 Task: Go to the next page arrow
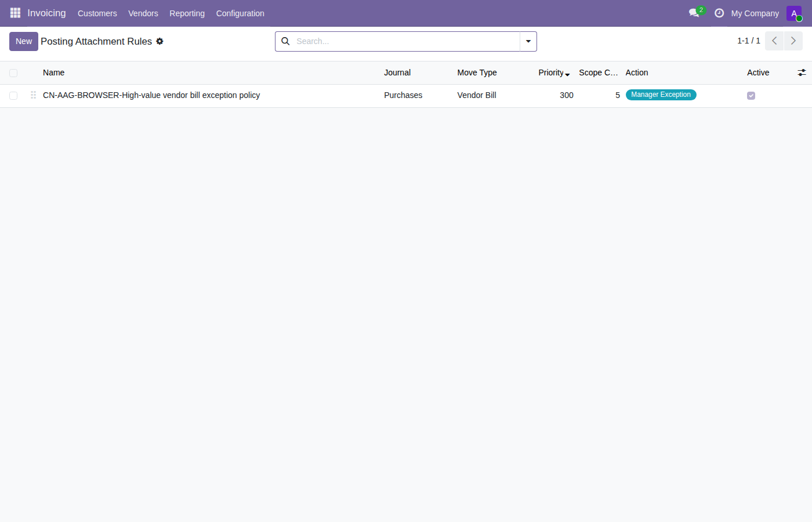tap(793, 41)
